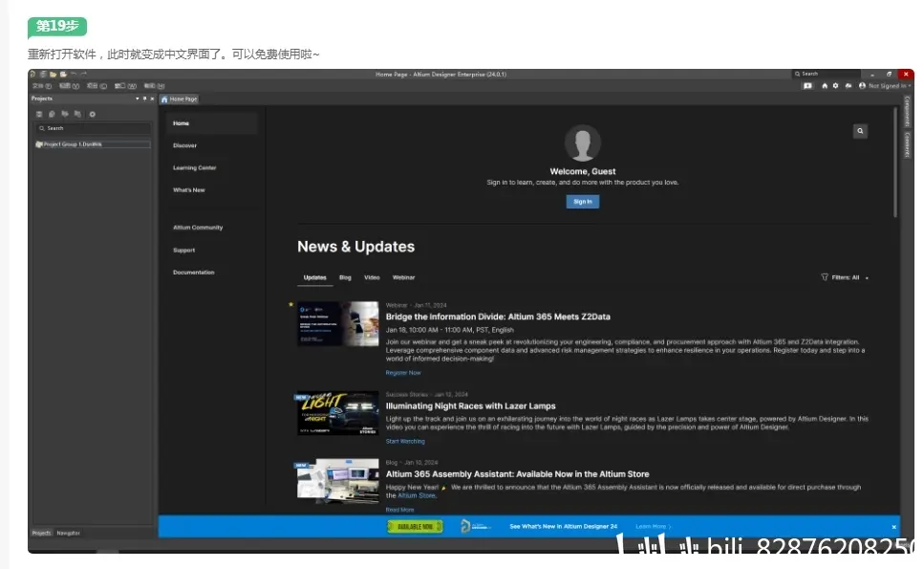Open the Filters: All dropdown

tap(845, 277)
